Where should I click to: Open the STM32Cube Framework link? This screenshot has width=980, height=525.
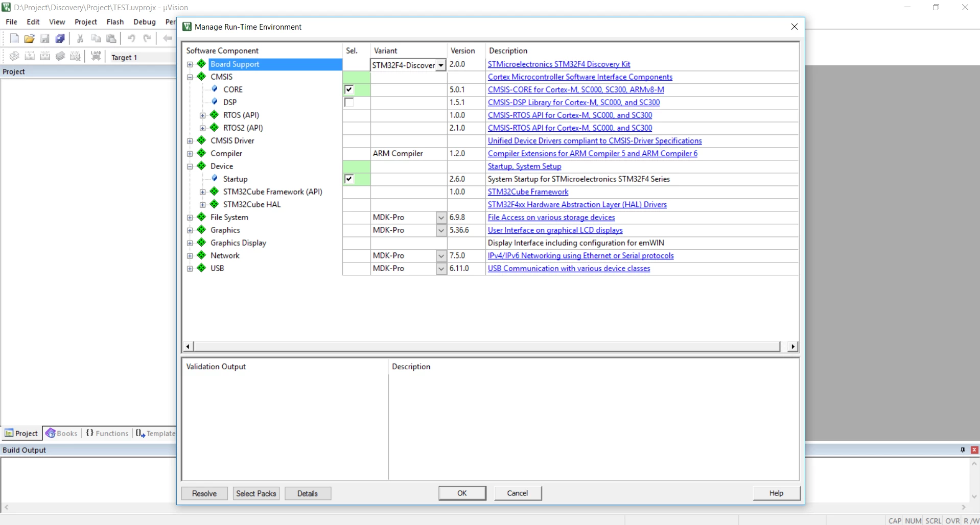528,192
